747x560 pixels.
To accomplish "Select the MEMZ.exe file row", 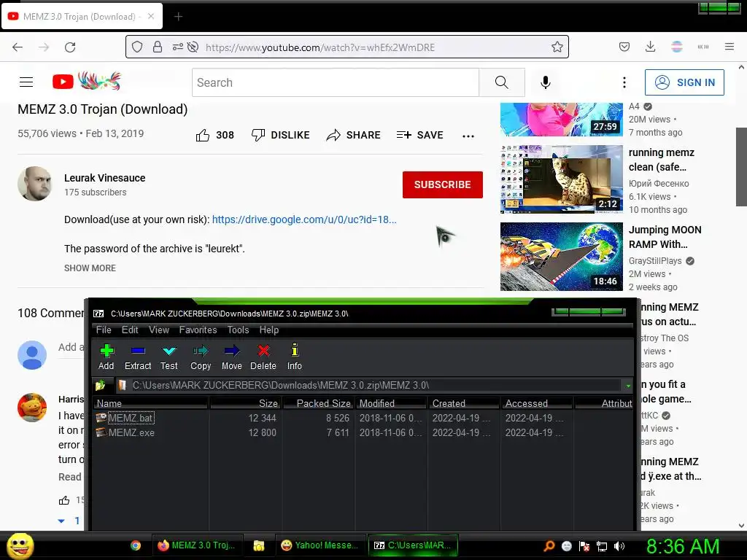I will click(362, 433).
